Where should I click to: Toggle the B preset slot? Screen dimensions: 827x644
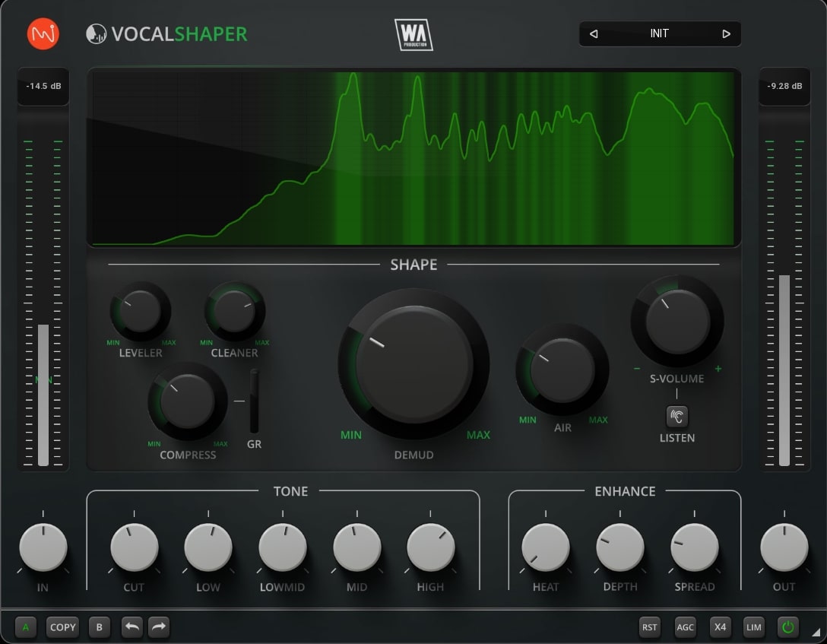pos(99,627)
